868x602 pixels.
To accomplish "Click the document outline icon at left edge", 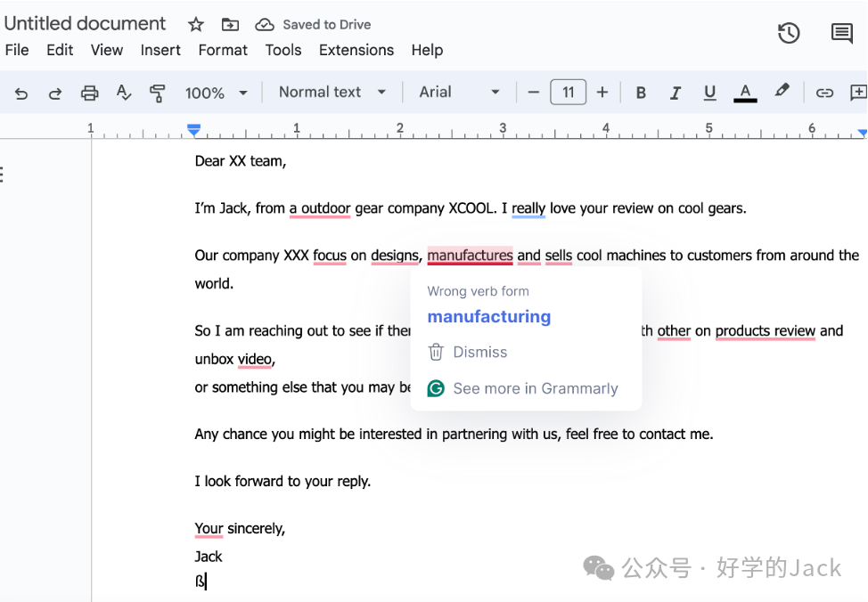I will click(x=2, y=175).
